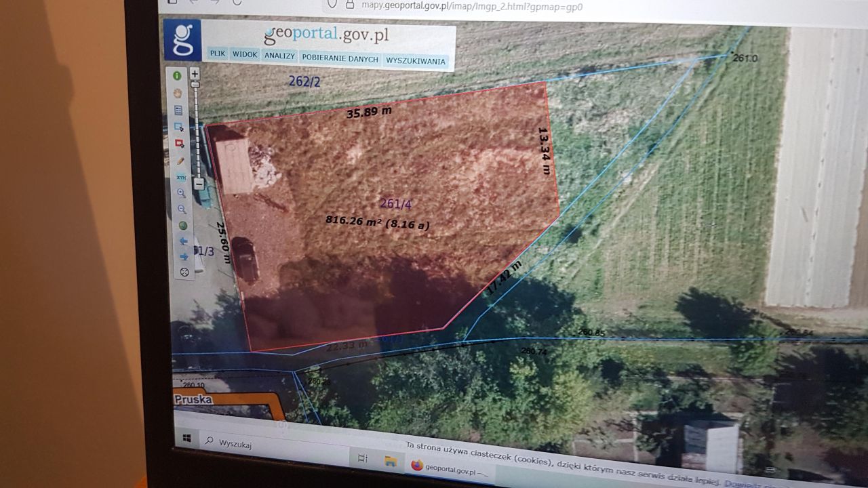Screen dimensions: 868x488
Task: Select the blue rectangle selection tool
Action: click(x=179, y=127)
